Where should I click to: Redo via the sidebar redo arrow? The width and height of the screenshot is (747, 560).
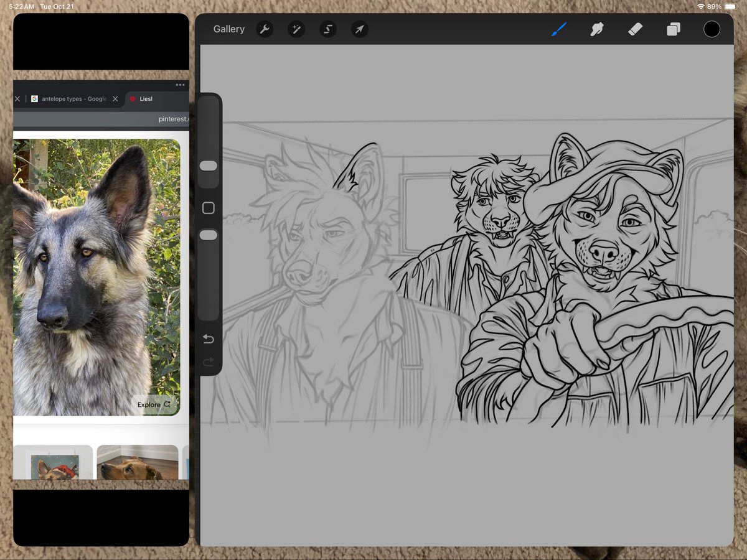[209, 362]
